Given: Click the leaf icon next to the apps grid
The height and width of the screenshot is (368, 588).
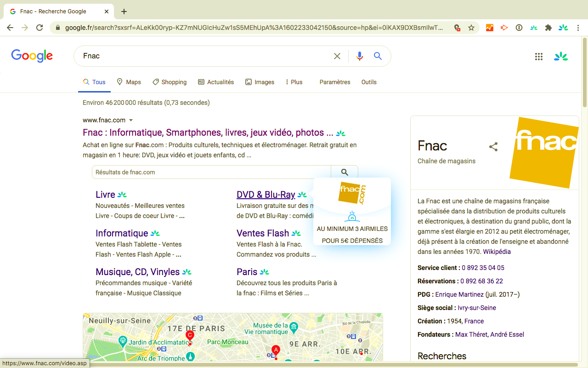Looking at the screenshot, I should [561, 57].
